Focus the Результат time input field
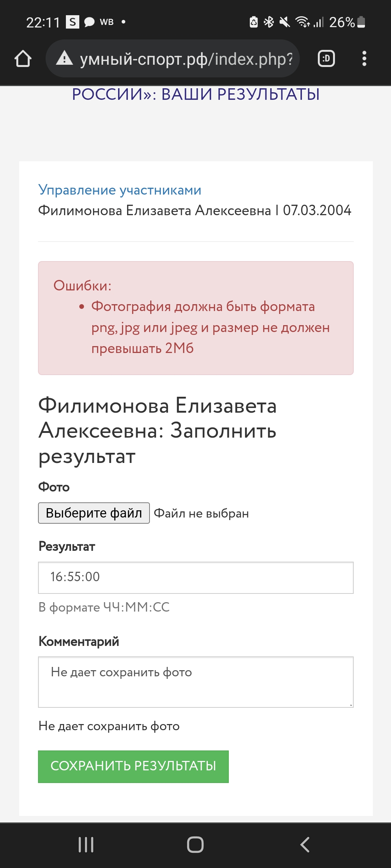391x868 pixels. click(x=195, y=578)
